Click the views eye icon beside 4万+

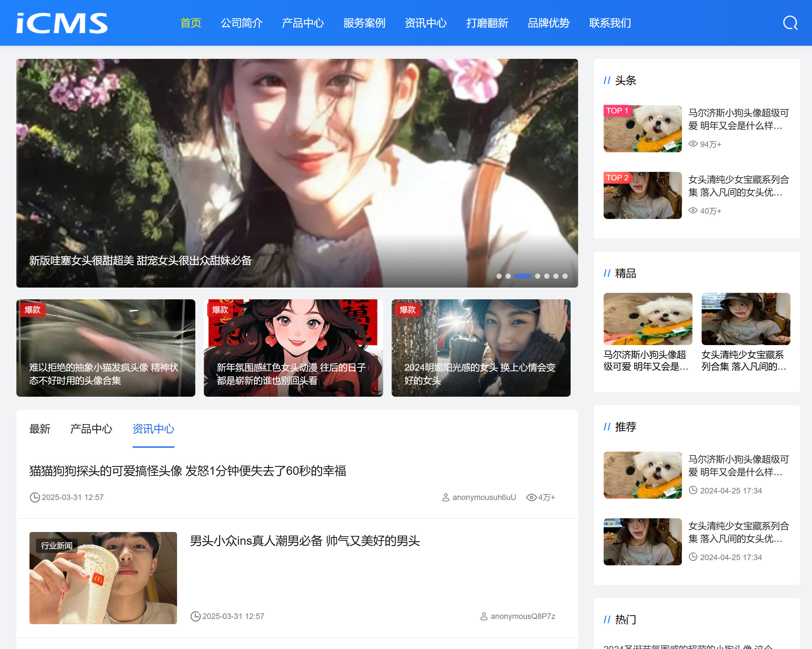point(531,497)
